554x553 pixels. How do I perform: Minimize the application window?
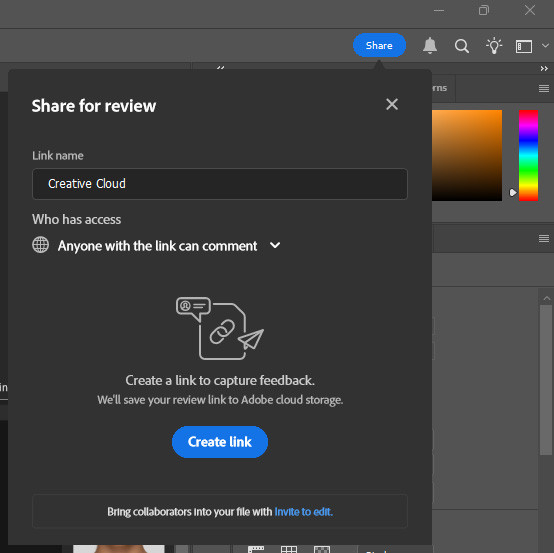[x=438, y=10]
